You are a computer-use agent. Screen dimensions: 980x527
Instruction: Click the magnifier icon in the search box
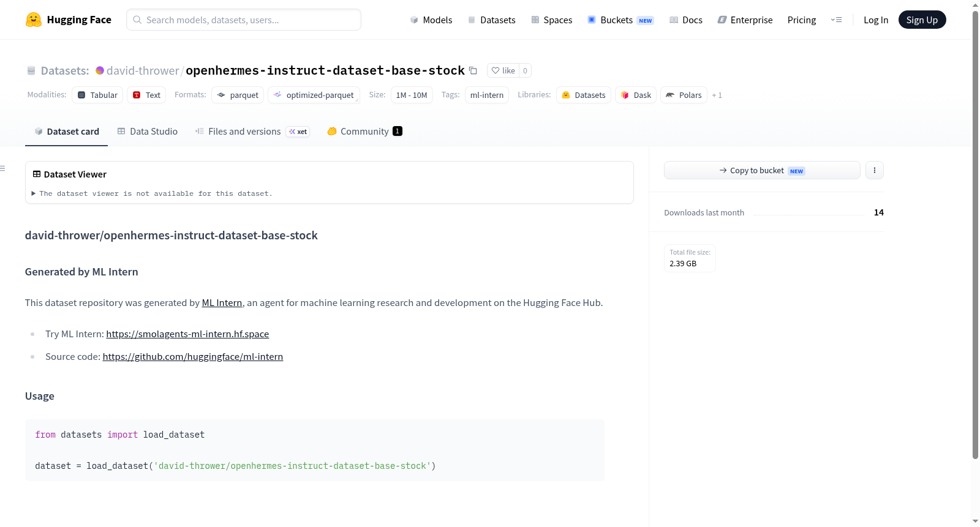[x=138, y=20]
